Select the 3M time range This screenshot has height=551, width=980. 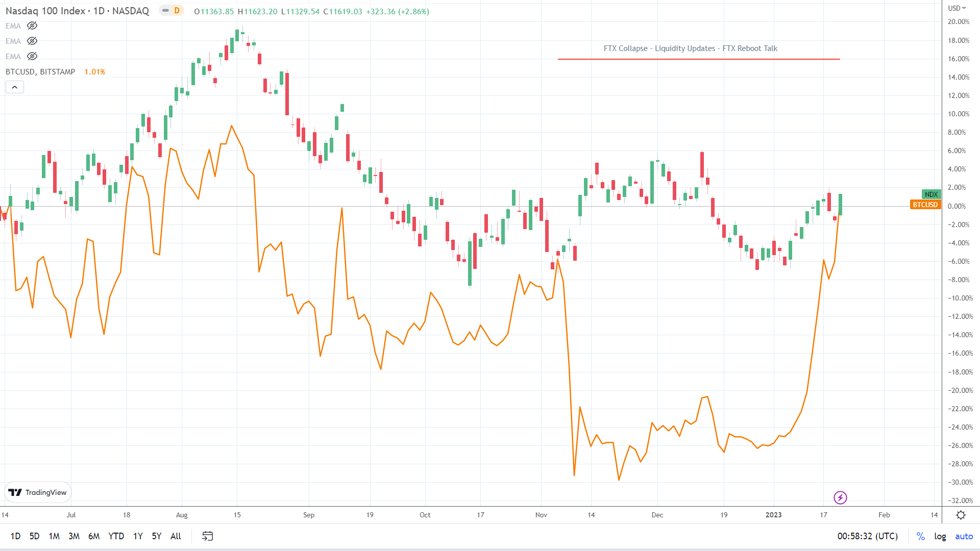click(74, 536)
